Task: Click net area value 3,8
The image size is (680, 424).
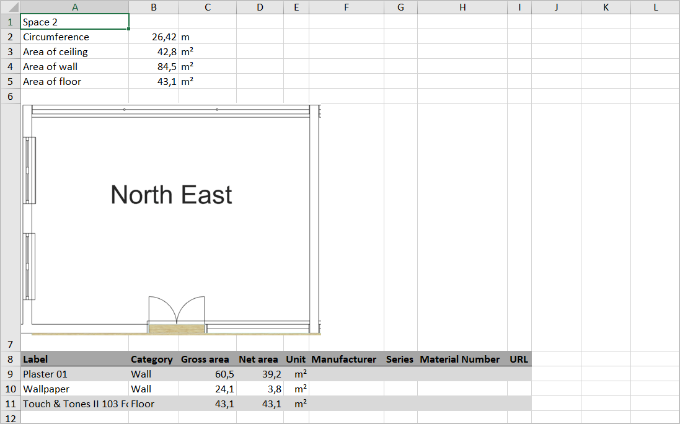Action: click(260, 389)
